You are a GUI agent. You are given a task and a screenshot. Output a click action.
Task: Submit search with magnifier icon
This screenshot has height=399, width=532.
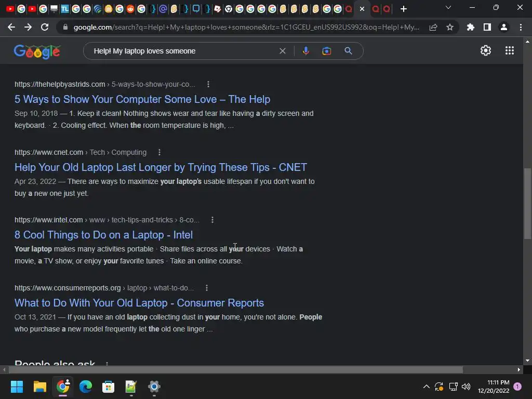[348, 51]
